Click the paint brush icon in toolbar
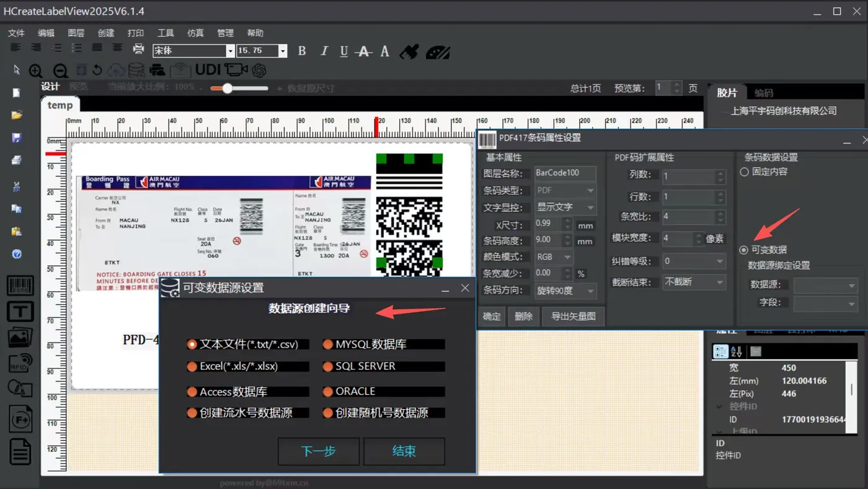The image size is (868, 489). click(x=409, y=51)
